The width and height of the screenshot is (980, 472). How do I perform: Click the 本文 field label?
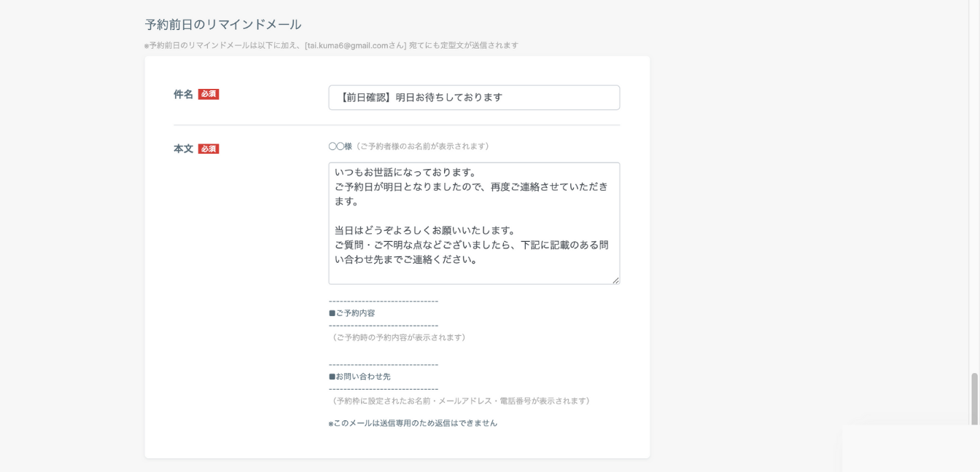pos(183,149)
